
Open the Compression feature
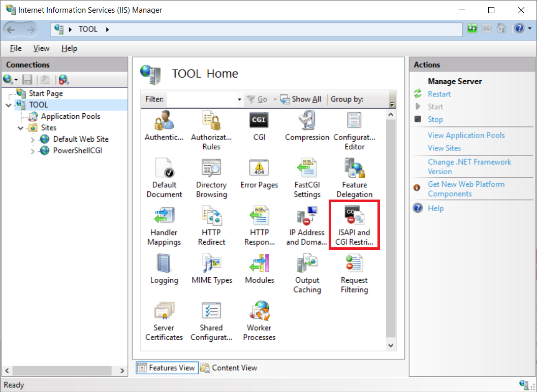tap(307, 125)
